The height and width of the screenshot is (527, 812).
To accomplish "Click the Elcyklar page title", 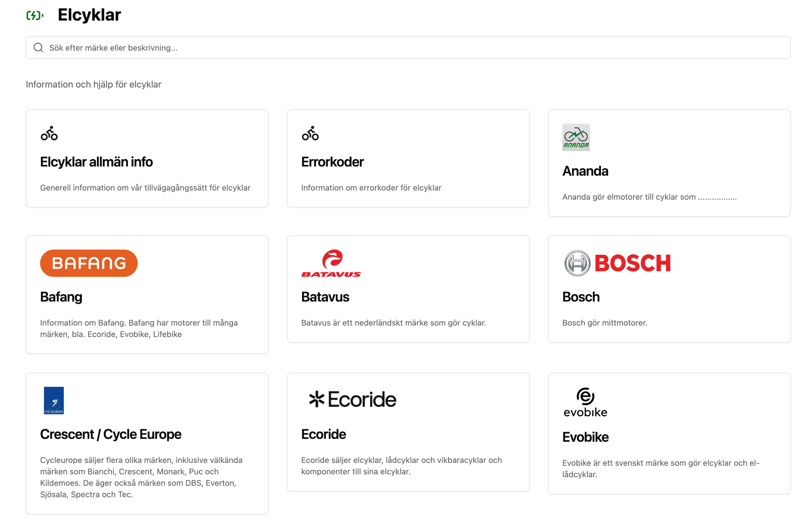I will [x=89, y=15].
